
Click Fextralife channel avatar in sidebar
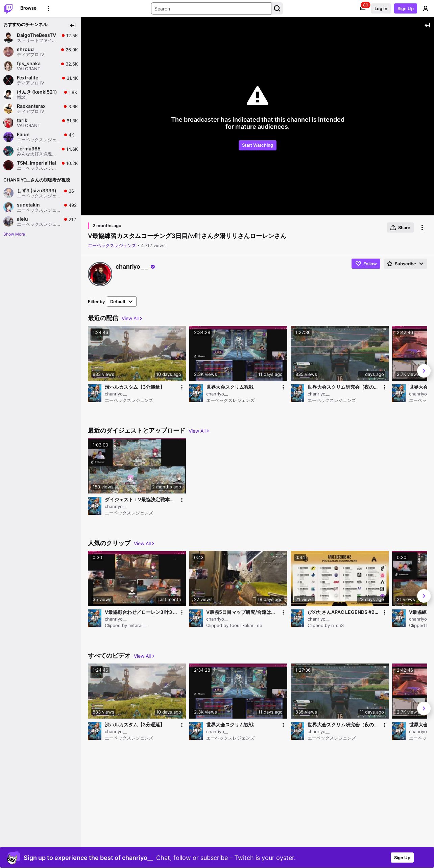(x=8, y=80)
